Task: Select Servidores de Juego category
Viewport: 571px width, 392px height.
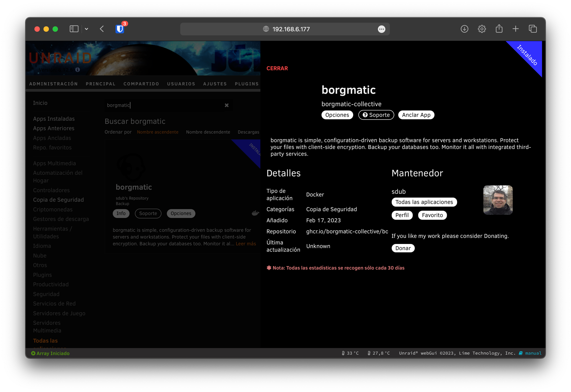Action: click(59, 313)
